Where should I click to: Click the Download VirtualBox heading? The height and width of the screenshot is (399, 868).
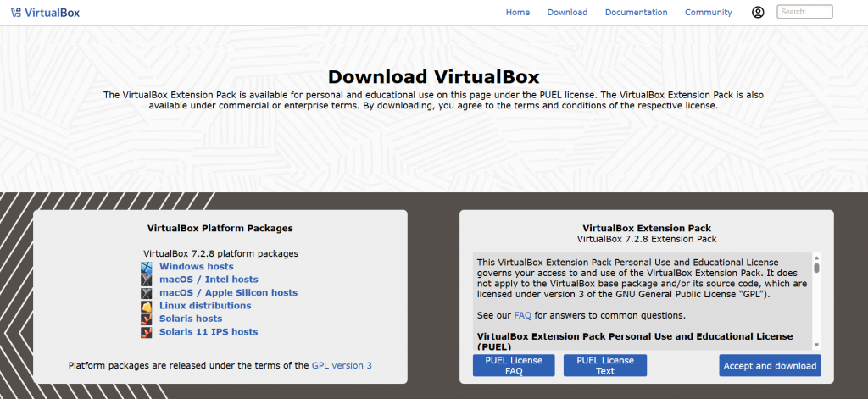click(433, 76)
